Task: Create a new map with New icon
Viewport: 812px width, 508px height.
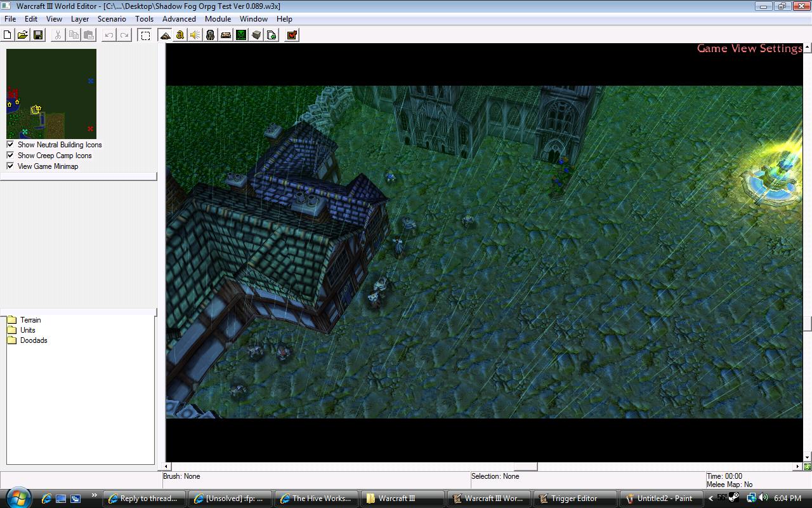Action: coord(8,35)
